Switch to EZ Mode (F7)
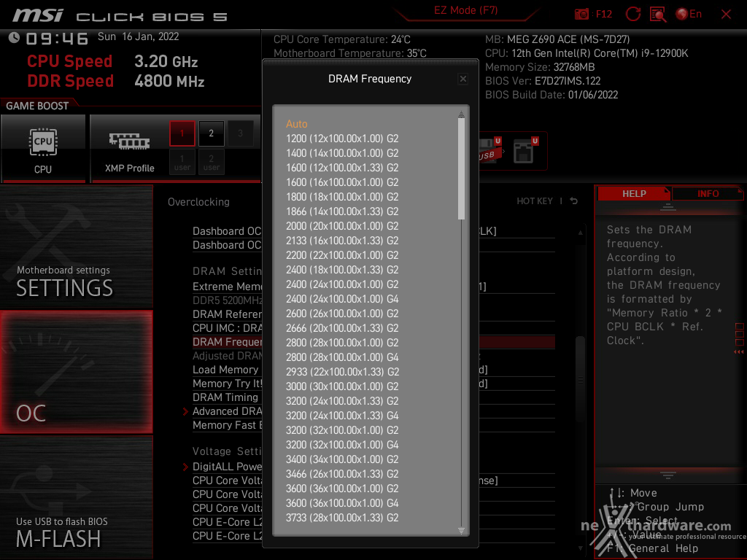The height and width of the screenshot is (560, 747). [466, 10]
